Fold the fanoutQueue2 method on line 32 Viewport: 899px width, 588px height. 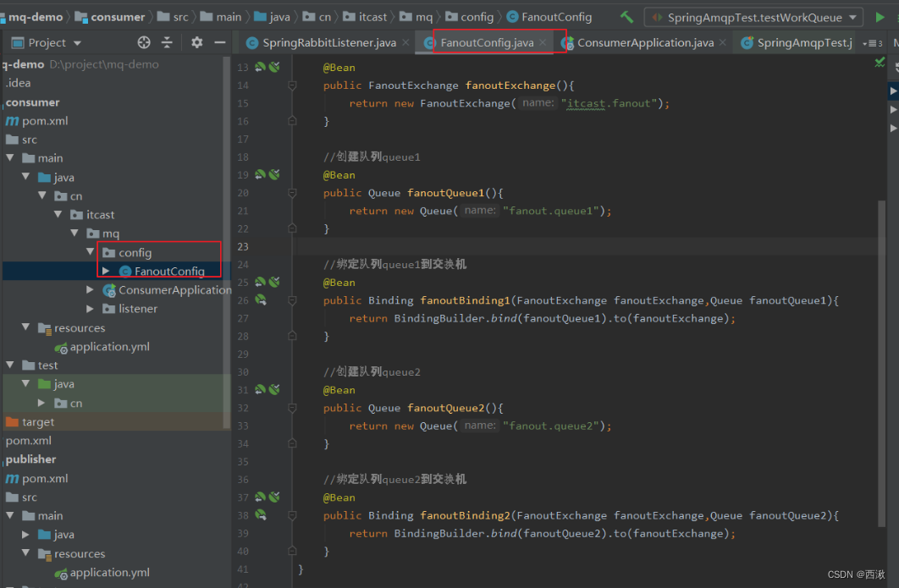(292, 408)
